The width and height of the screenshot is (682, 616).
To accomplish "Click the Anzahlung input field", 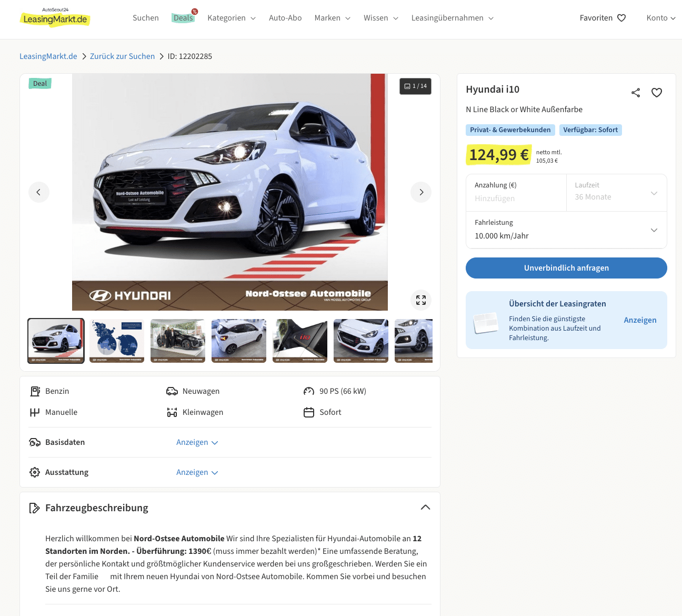I will pos(516,198).
